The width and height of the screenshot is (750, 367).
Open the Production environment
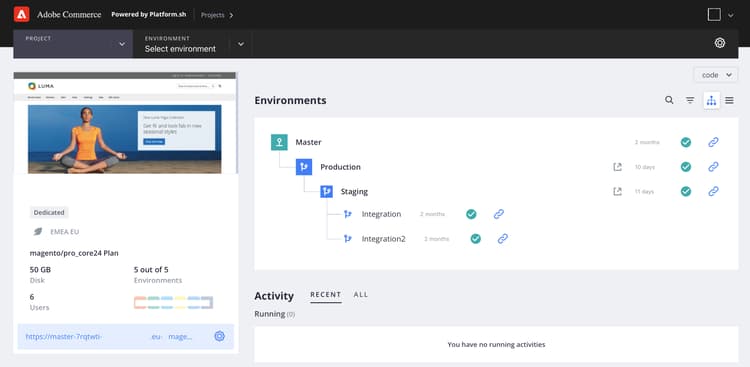click(341, 167)
